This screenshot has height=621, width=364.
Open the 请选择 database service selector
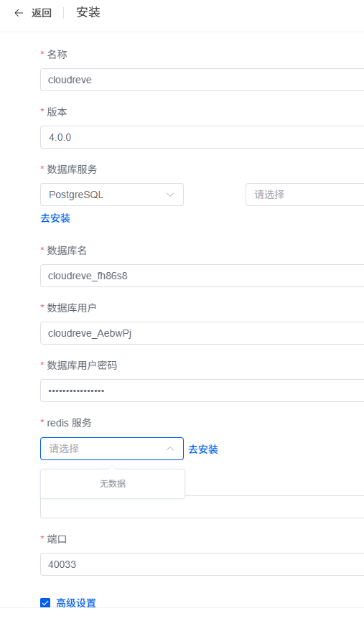(x=304, y=195)
